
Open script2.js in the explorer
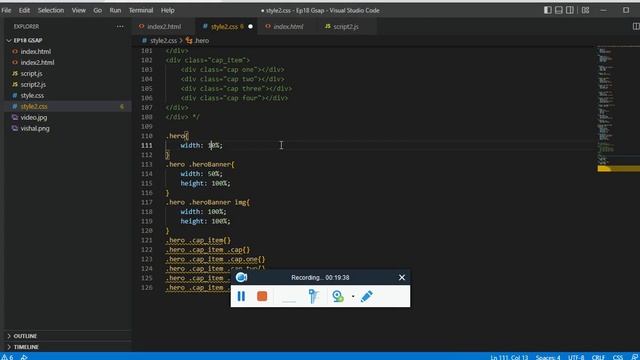pyautogui.click(x=33, y=84)
